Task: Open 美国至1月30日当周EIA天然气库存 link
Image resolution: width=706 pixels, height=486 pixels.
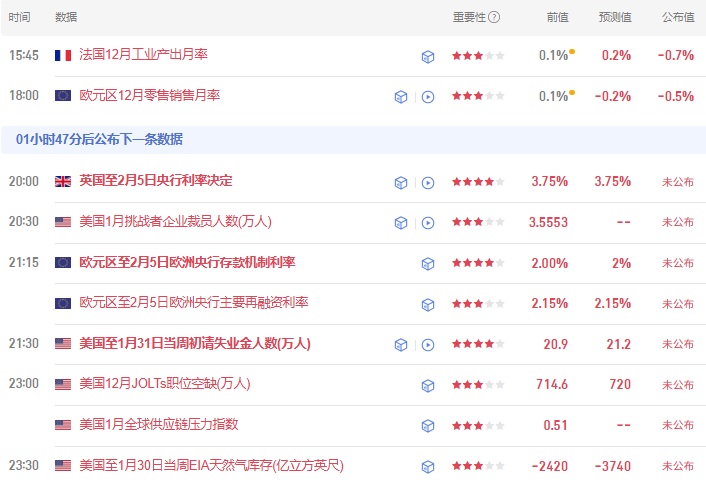Action: [x=211, y=465]
